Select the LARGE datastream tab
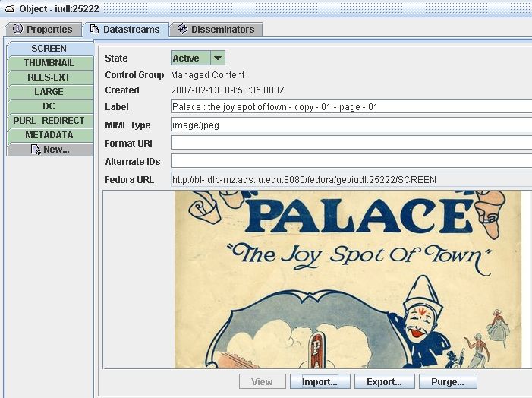This screenshot has width=532, height=398. click(x=49, y=92)
